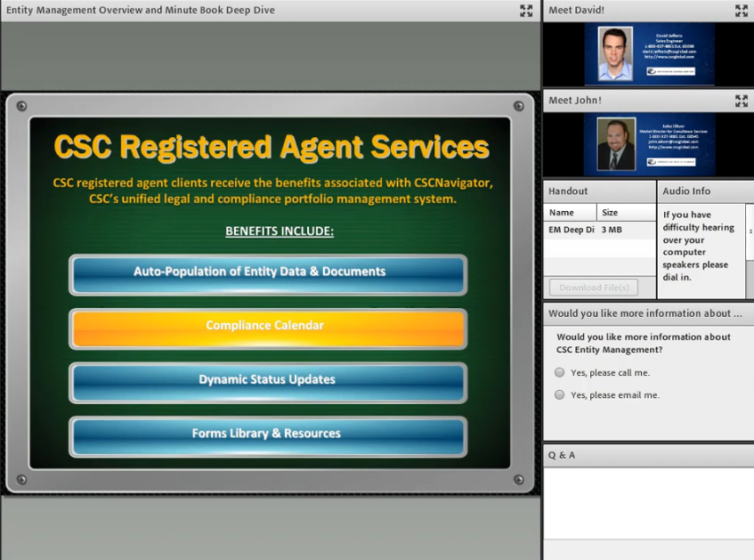
Task: Sort handouts by the Name column header
Action: 571,212
